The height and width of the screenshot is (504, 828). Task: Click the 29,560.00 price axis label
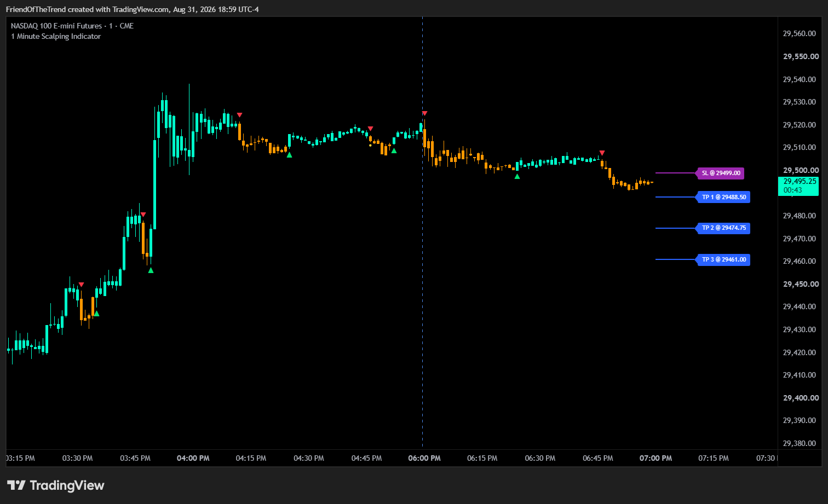800,33
